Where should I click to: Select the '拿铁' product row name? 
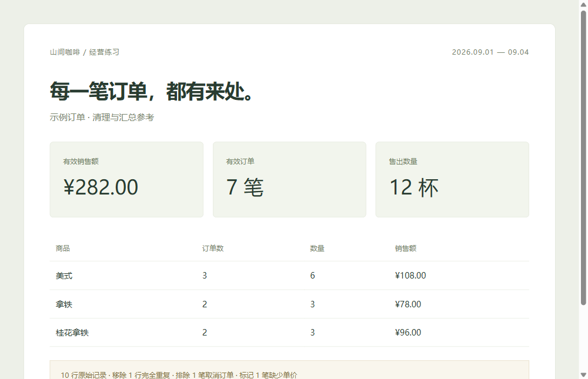coord(64,304)
